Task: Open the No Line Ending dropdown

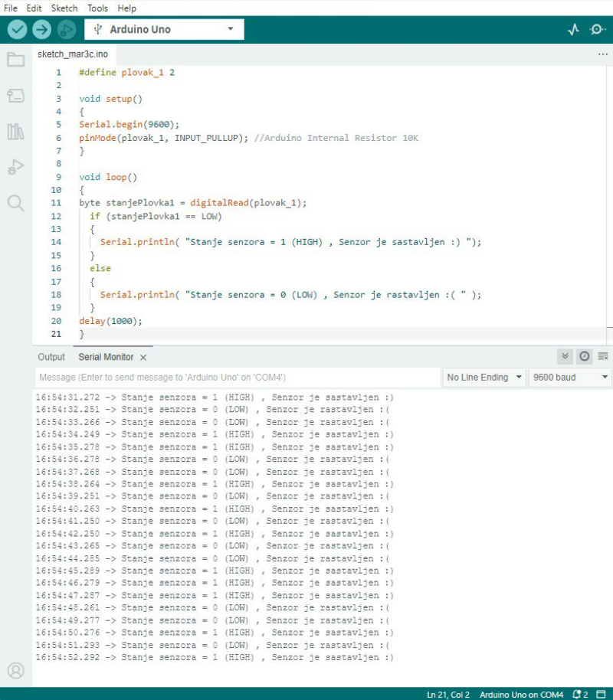Action: coord(484,378)
